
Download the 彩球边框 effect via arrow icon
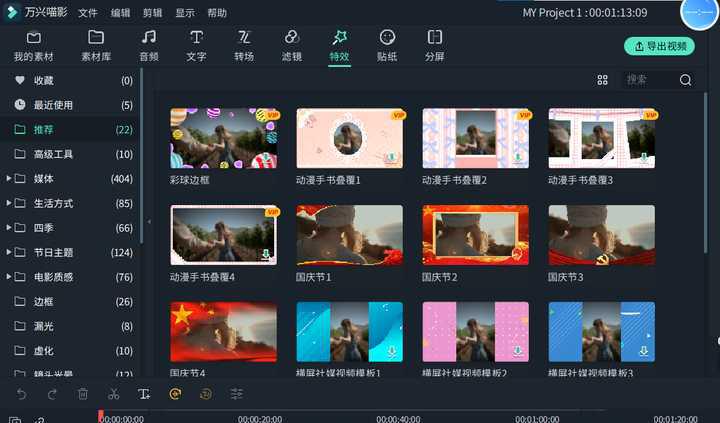click(266, 158)
